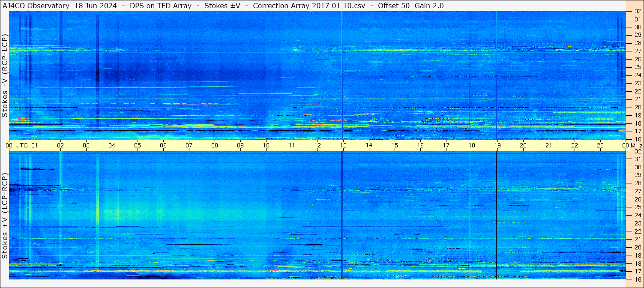This screenshot has height=288, width=644.
Task: Select "DPS on TFD Array" header text
Action: (x=161, y=6)
